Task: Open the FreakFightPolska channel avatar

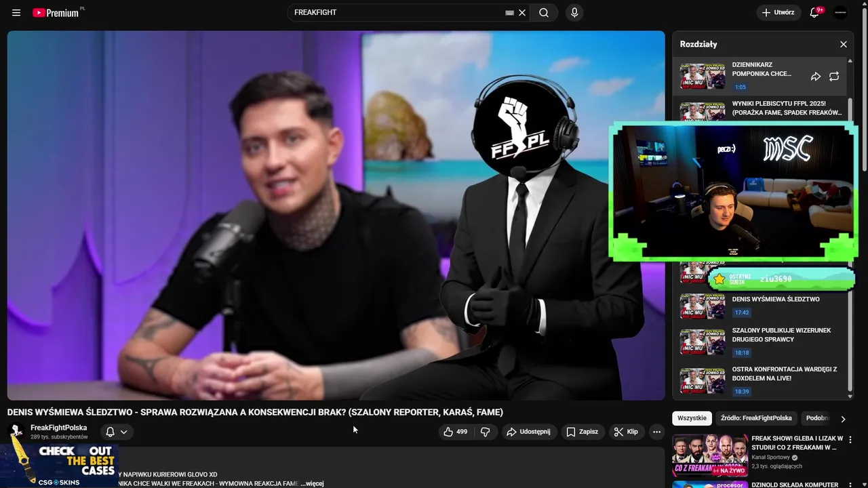Action: [x=16, y=432]
